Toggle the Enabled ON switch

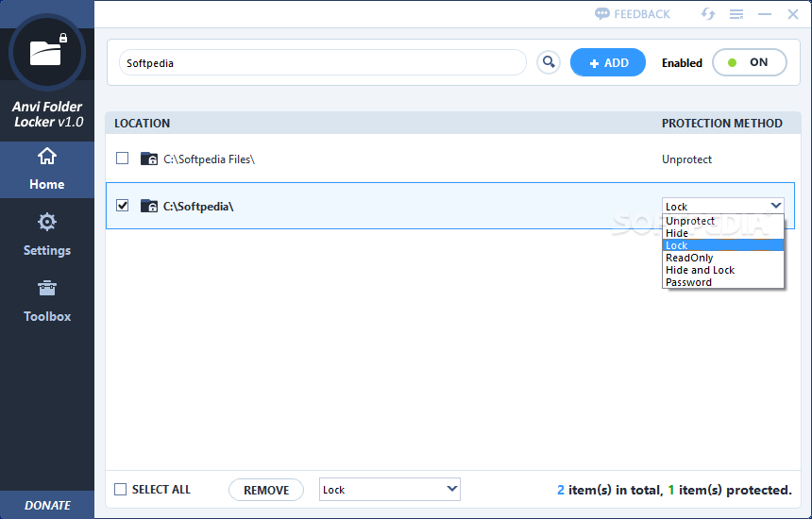[x=750, y=62]
